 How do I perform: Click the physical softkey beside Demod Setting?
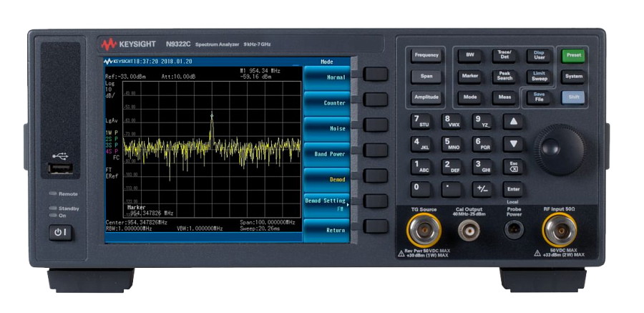tap(376, 201)
